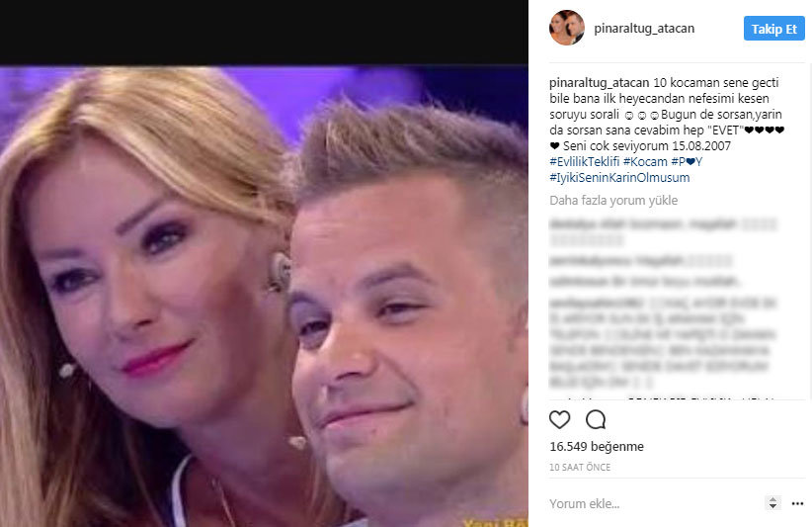Click the pinaraltug_atacan username in the caption

tap(600, 83)
